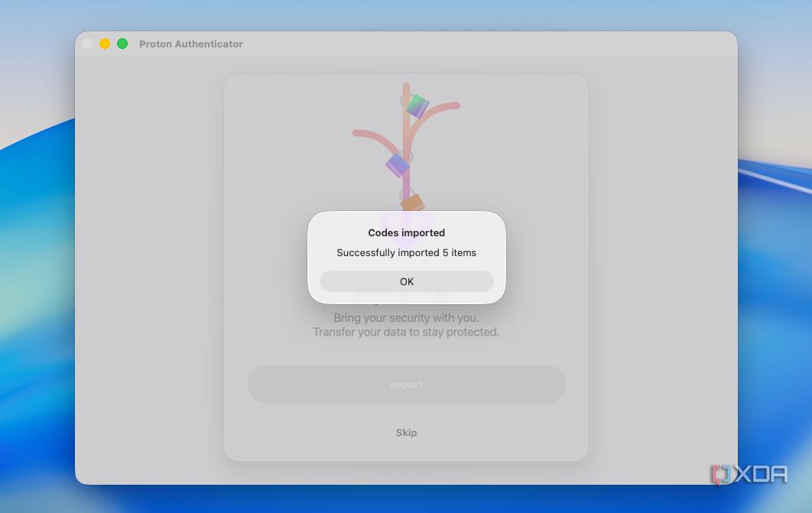Click the dimmed Import button

pyautogui.click(x=407, y=385)
